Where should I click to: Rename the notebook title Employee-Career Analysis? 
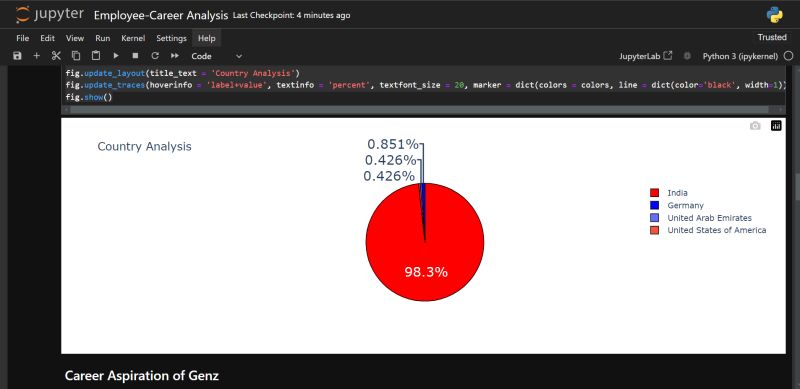click(x=161, y=15)
